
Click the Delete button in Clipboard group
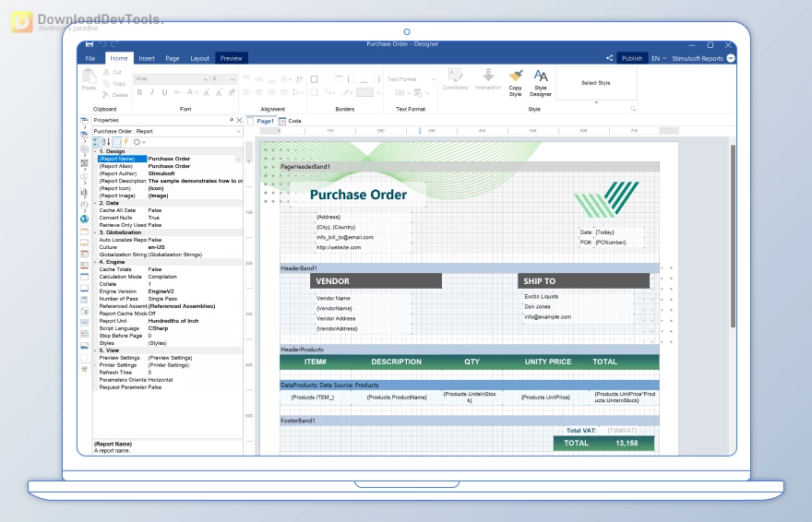coord(115,95)
